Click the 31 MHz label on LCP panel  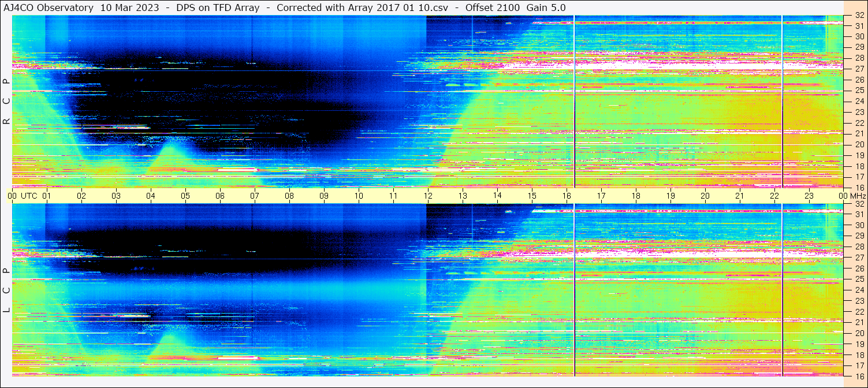coord(859,215)
